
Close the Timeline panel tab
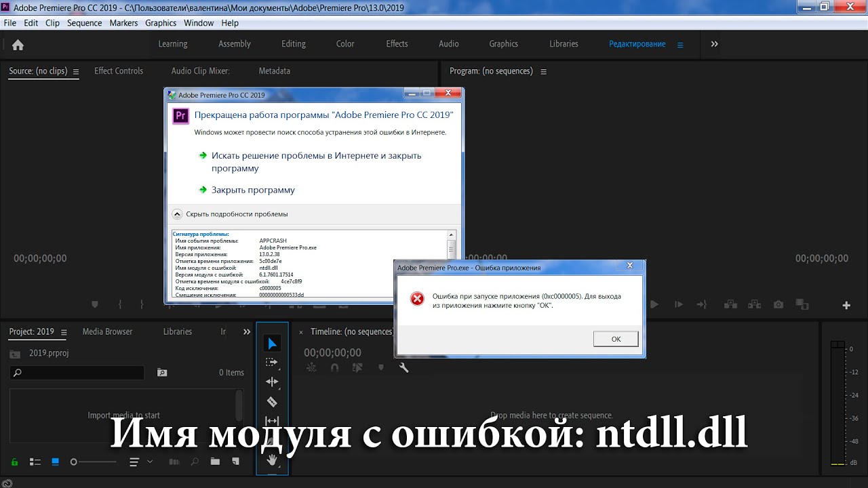[x=301, y=332]
